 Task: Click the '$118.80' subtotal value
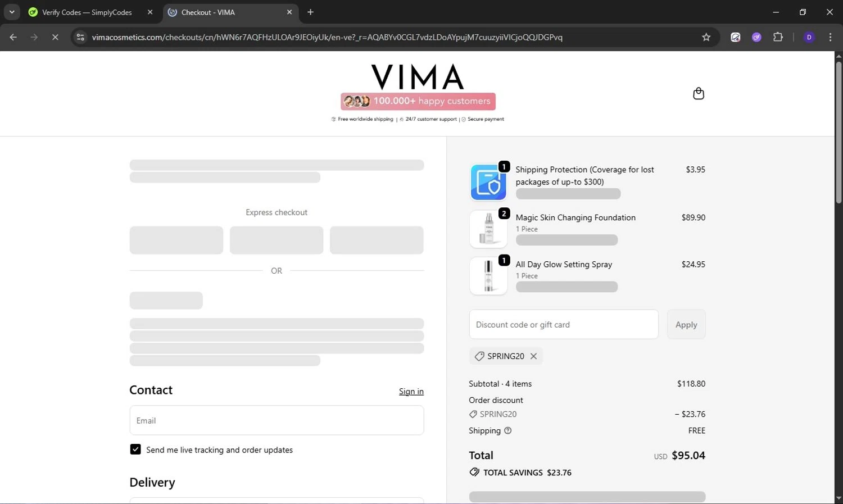coord(691,384)
